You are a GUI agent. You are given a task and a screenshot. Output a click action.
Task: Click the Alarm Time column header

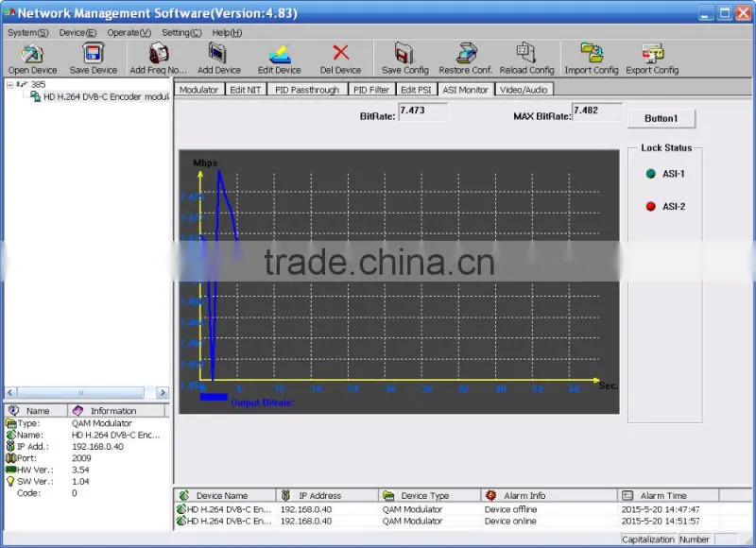668,495
